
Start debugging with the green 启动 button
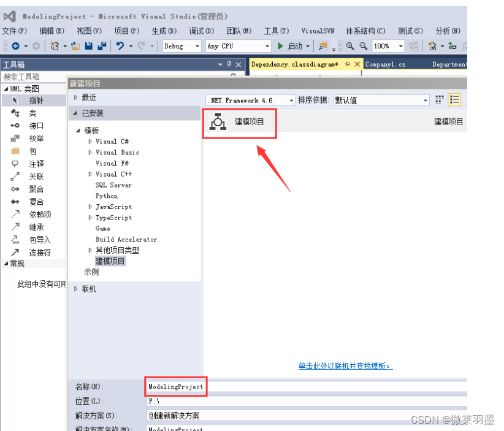click(290, 46)
